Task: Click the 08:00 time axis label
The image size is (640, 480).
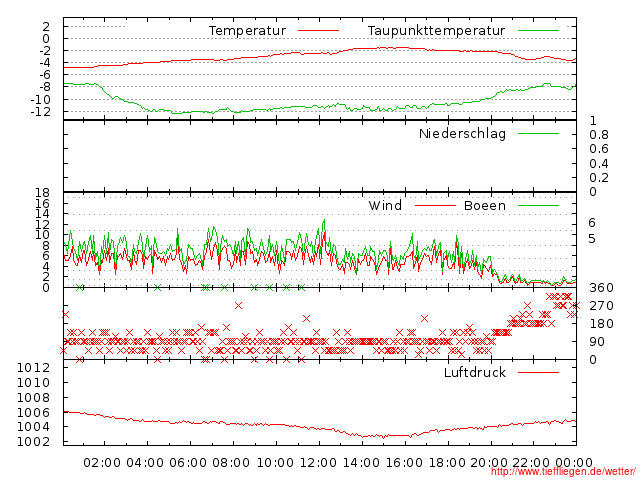Action: pos(231,462)
